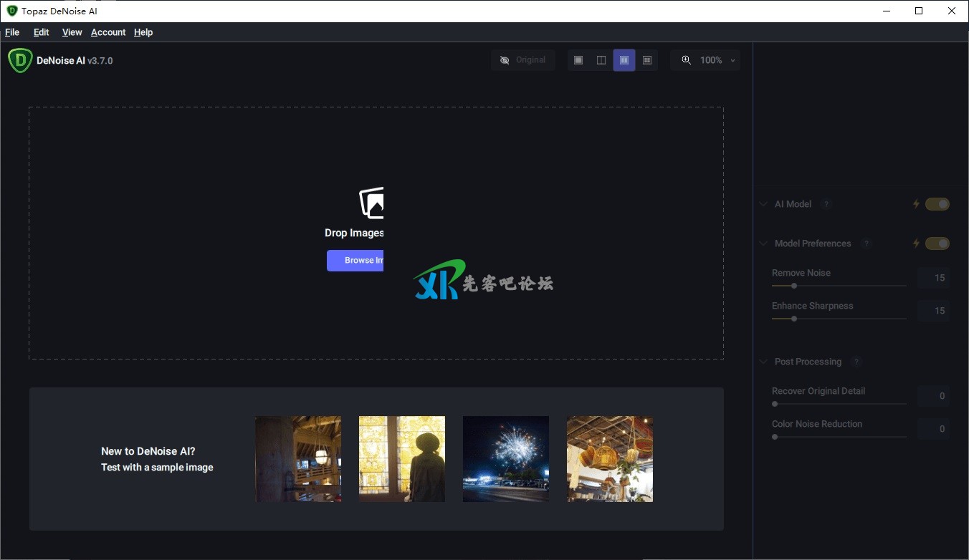The width and height of the screenshot is (969, 560).
Task: Switch to split view layout icon
Action: (x=601, y=60)
